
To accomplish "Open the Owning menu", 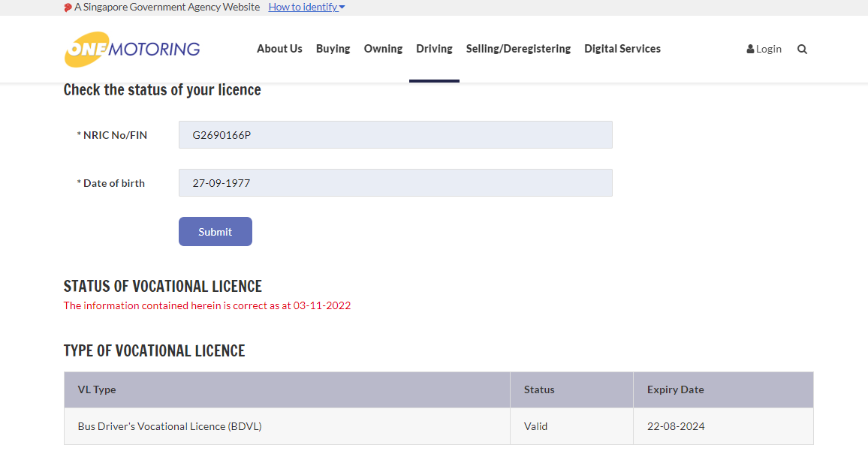I will 383,49.
